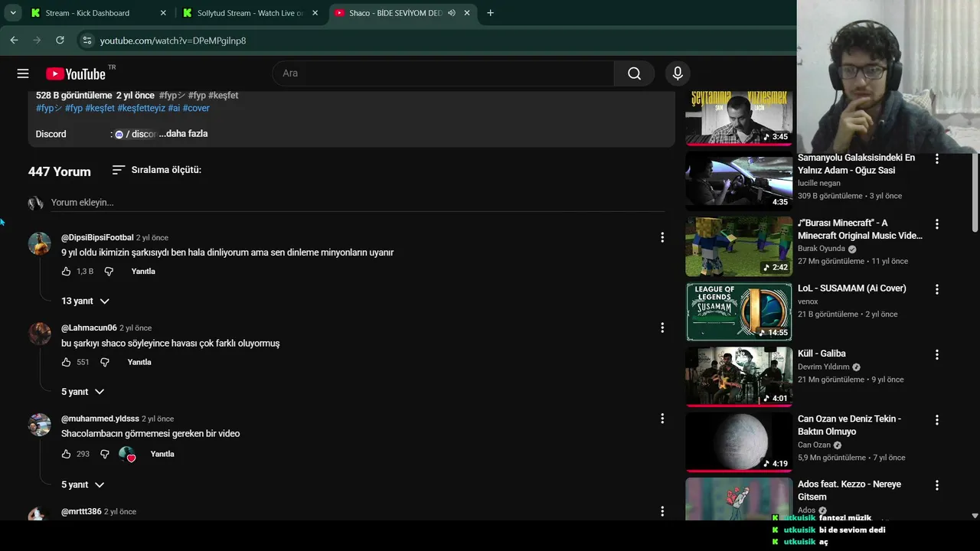Dislike the @Lahmacun06 comment

[105, 362]
